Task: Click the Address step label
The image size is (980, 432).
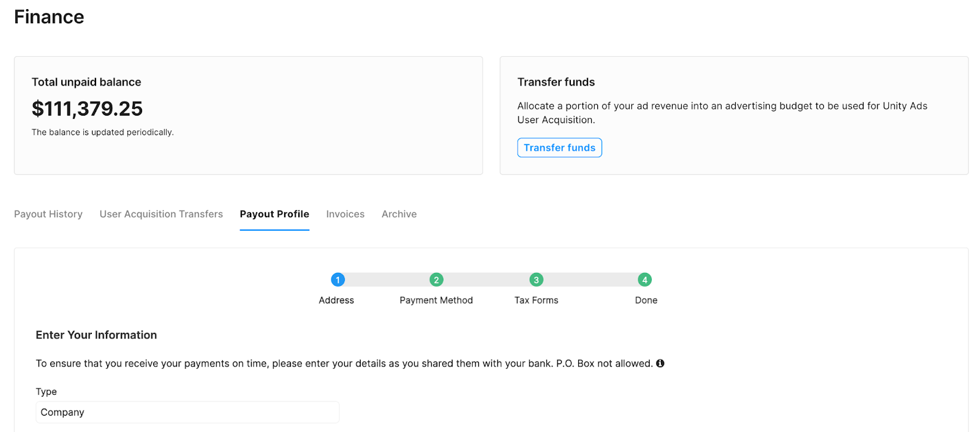Action: point(336,300)
